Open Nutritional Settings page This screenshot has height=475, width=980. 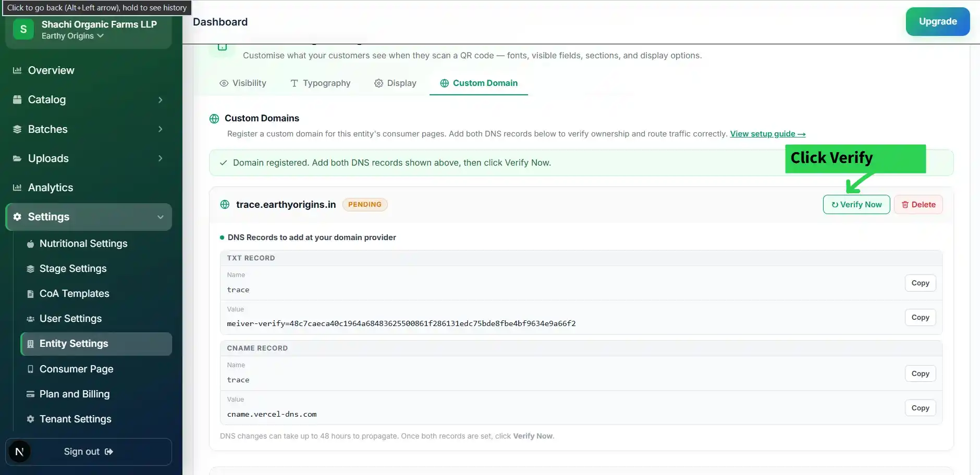(96, 244)
